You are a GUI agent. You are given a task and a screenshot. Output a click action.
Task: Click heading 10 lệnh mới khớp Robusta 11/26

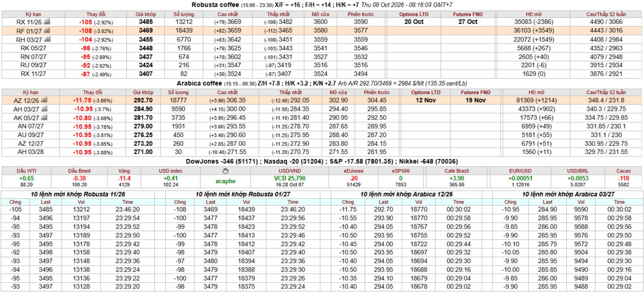78,194
